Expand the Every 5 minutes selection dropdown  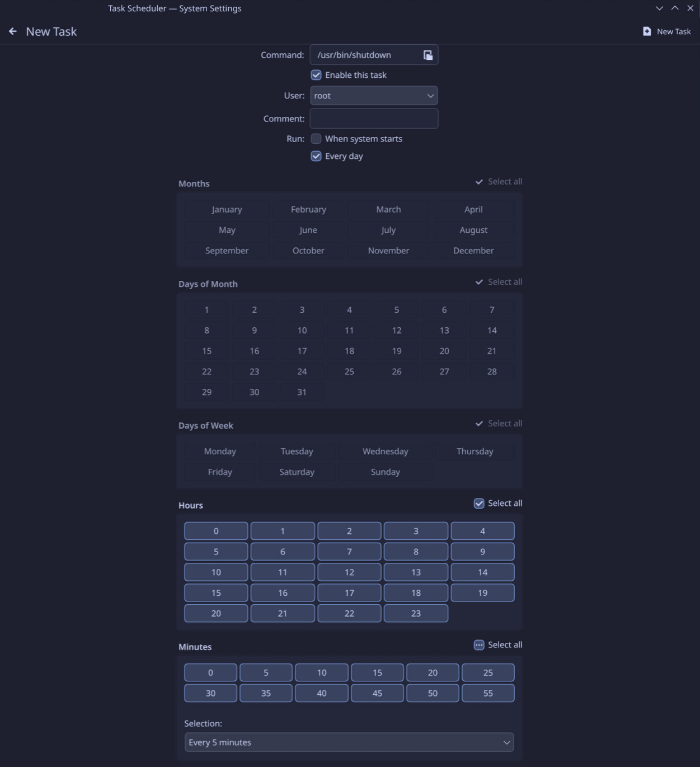(x=349, y=742)
